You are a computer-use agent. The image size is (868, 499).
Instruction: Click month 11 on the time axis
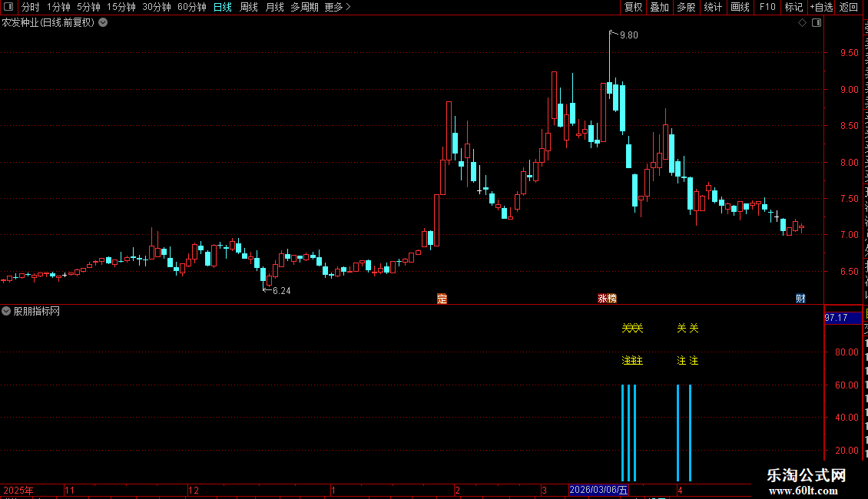(69, 491)
